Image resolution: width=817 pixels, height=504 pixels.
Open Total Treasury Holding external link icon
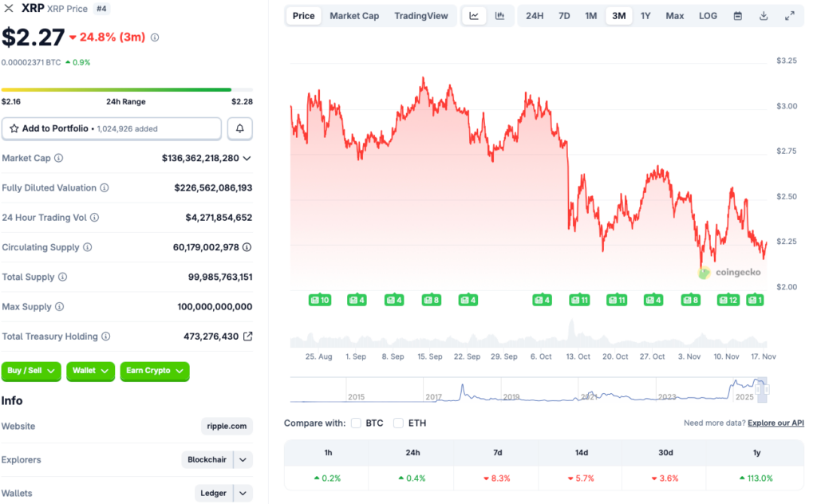247,337
